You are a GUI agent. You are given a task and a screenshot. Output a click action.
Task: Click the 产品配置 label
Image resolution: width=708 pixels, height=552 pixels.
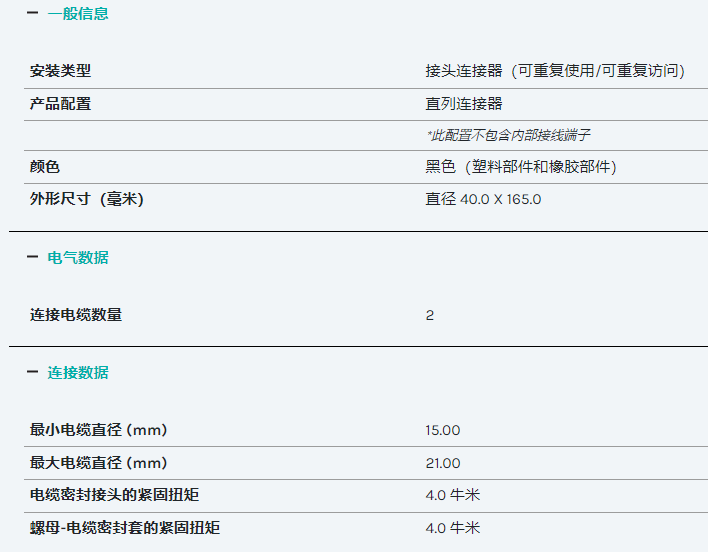(61, 104)
